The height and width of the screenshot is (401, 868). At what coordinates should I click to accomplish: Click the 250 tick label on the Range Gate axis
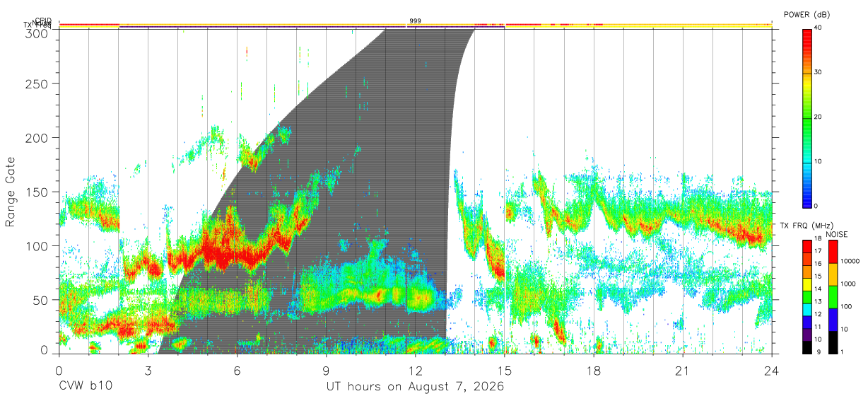37,83
